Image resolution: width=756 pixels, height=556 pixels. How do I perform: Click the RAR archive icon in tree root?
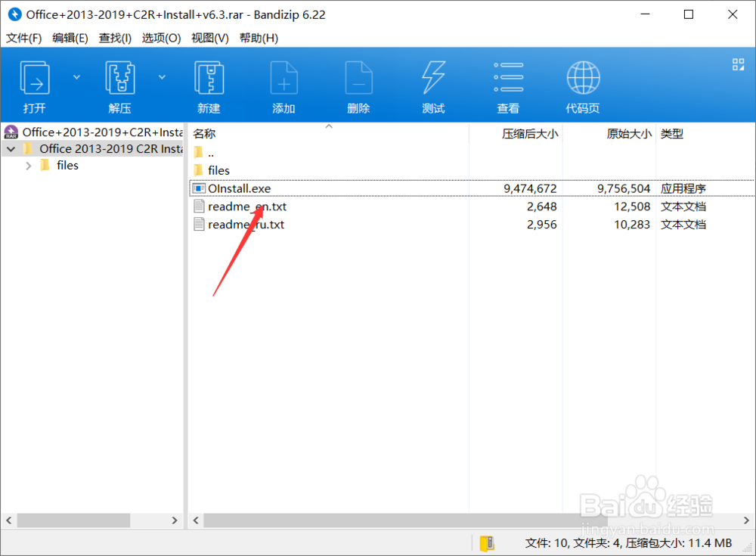(11, 132)
